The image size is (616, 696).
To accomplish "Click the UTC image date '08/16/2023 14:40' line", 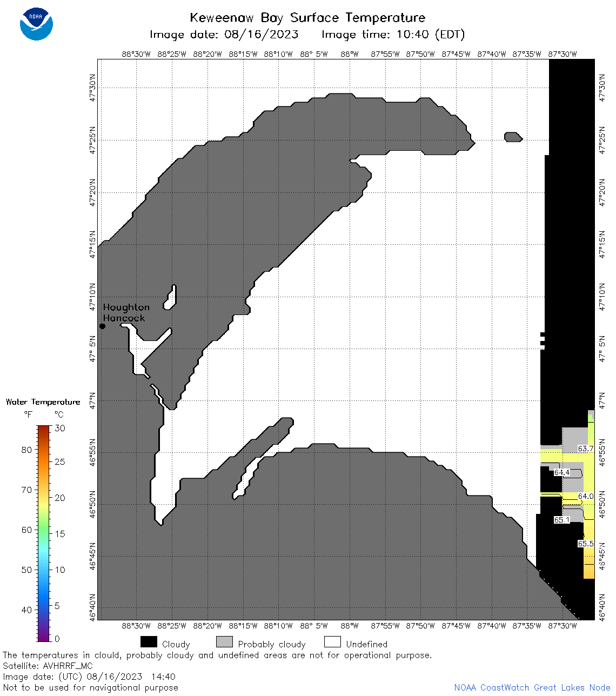I will pos(89,677).
